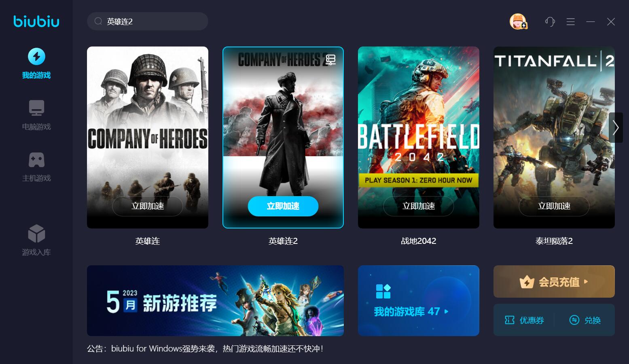Screen dimensions: 629x364
Task: Show next games with right chevron arrow
Action: (x=616, y=127)
